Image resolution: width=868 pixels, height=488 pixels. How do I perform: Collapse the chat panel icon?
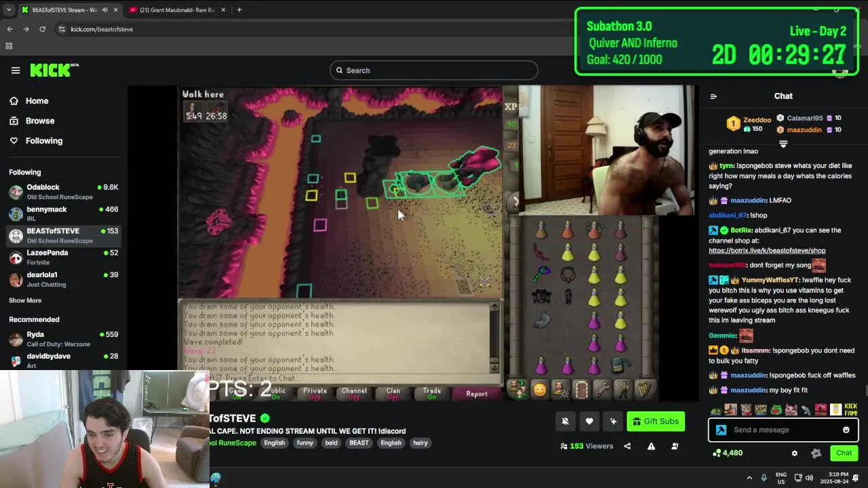click(713, 96)
